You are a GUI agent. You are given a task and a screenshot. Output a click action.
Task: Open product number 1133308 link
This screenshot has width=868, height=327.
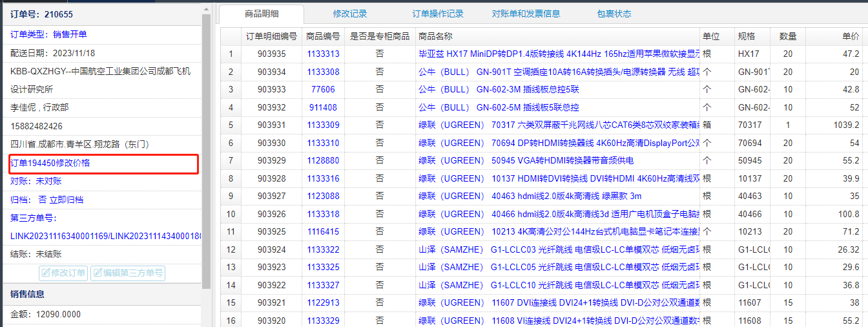click(323, 72)
